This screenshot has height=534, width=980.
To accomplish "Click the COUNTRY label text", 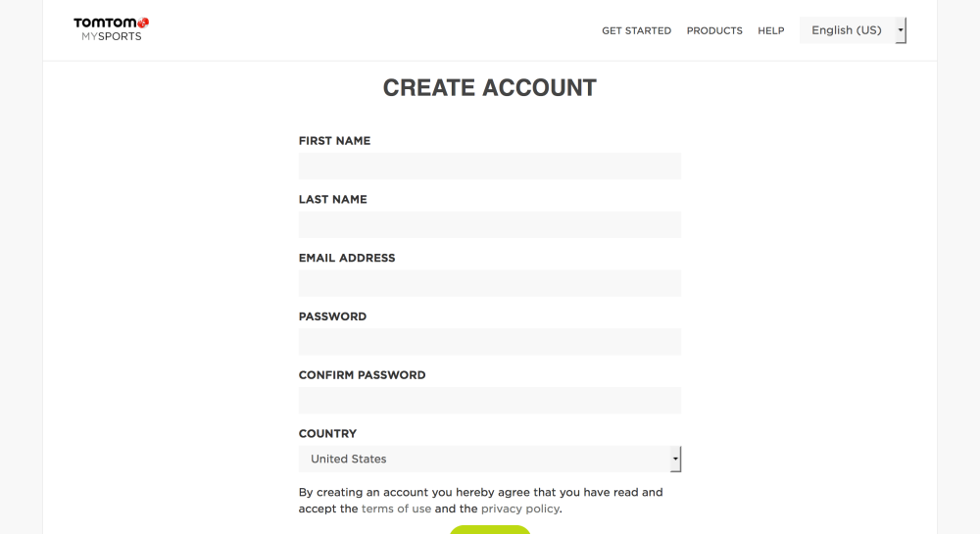I will (327, 433).
